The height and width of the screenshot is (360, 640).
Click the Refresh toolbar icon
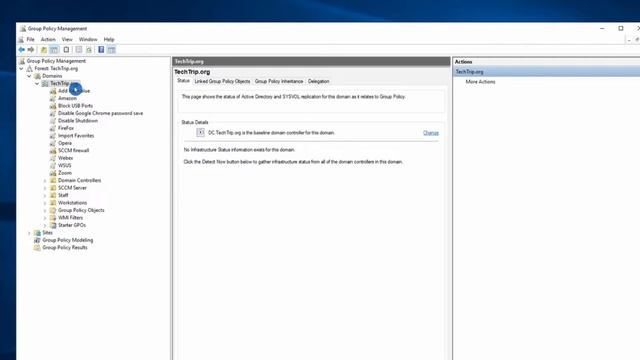tap(89, 50)
